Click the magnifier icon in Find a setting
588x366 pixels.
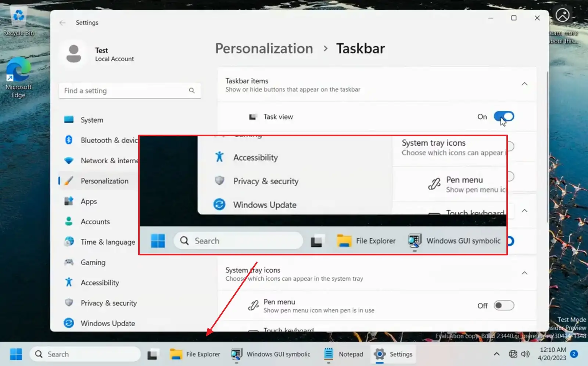point(191,90)
